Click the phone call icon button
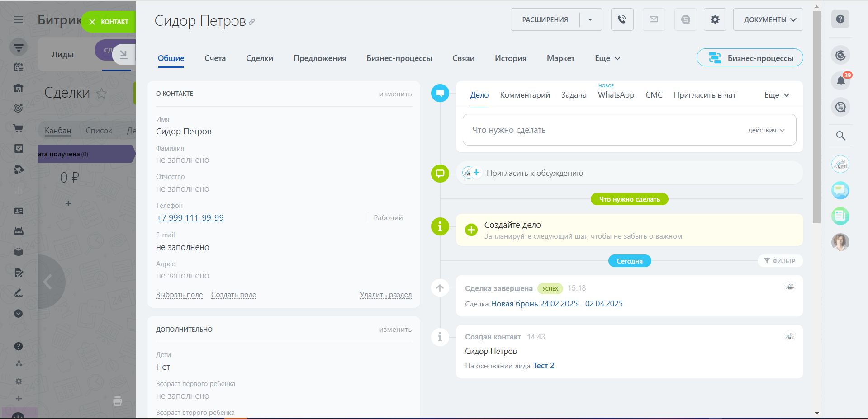 click(x=622, y=19)
